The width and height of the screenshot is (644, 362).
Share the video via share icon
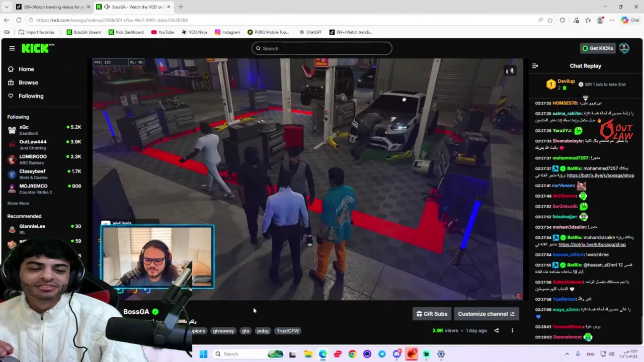[x=496, y=330]
